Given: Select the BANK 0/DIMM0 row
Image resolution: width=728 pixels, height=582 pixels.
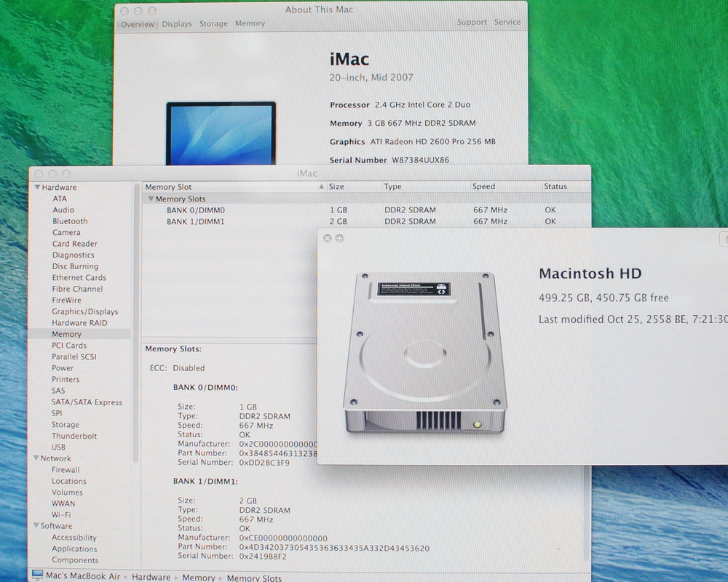Looking at the screenshot, I should [366, 210].
